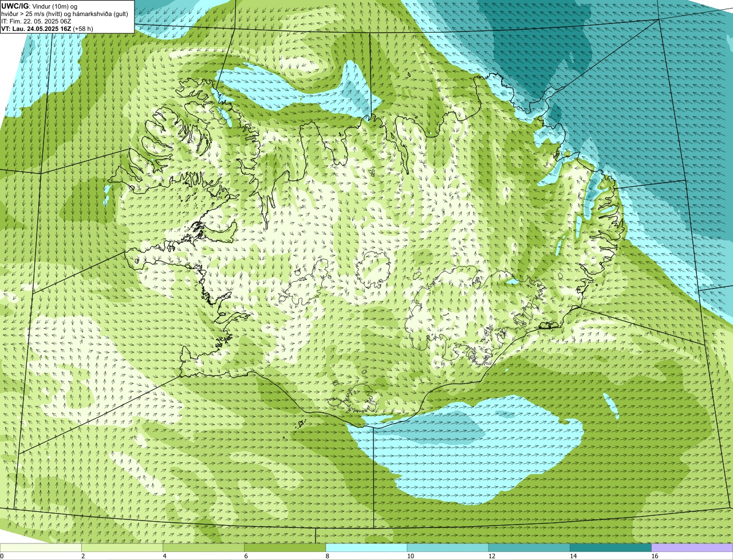Choose the teal 12–14 m/s legend swatch
The height and width of the screenshot is (560, 733).
(x=529, y=547)
